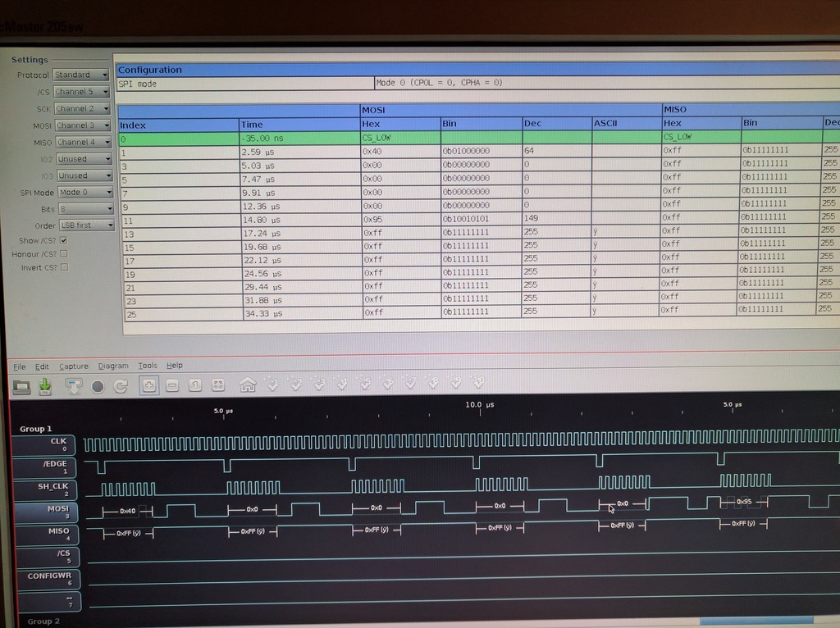Click the repeat capture refresh icon
This screenshot has height=628, width=840.
point(121,386)
